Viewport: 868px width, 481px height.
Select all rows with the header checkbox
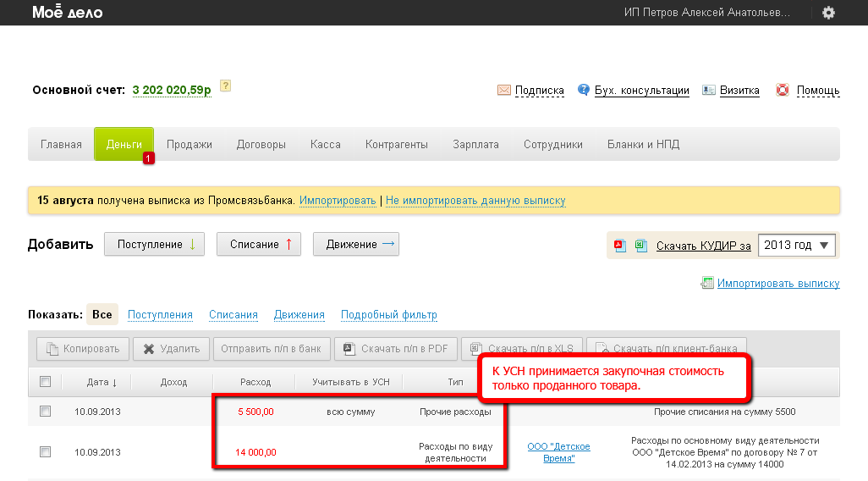tap(46, 381)
